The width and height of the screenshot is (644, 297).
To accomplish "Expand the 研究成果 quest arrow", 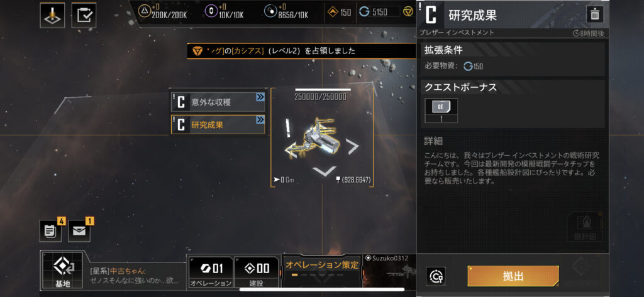I will tap(260, 120).
